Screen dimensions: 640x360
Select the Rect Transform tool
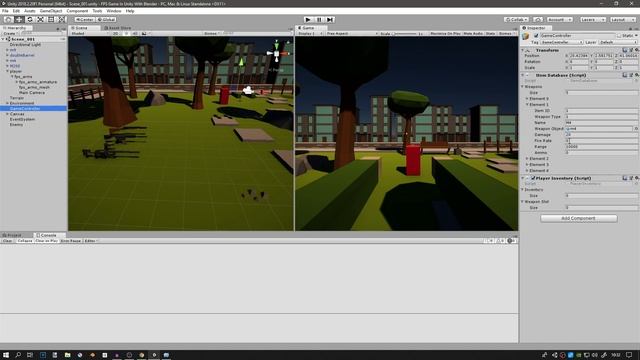51,19
